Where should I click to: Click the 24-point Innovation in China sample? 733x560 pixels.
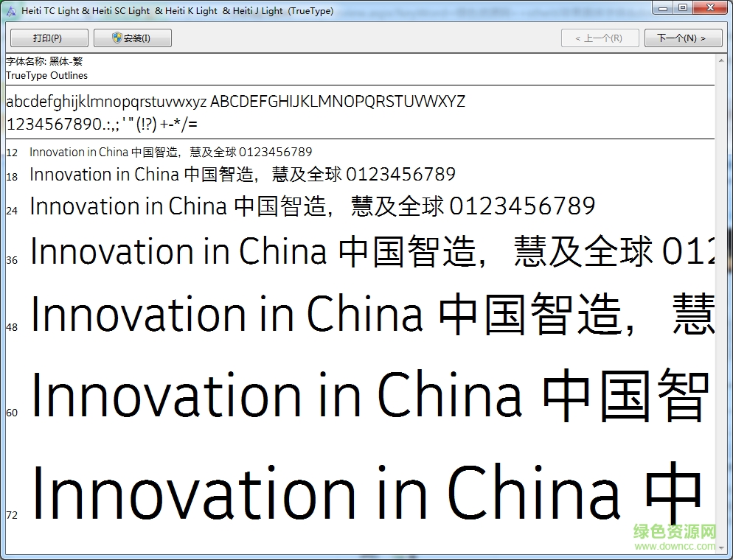coord(312,206)
